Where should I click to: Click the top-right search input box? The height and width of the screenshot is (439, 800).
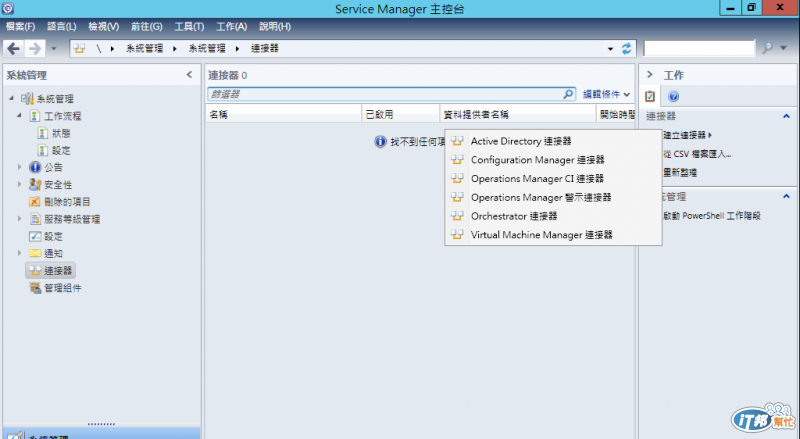[x=699, y=48]
